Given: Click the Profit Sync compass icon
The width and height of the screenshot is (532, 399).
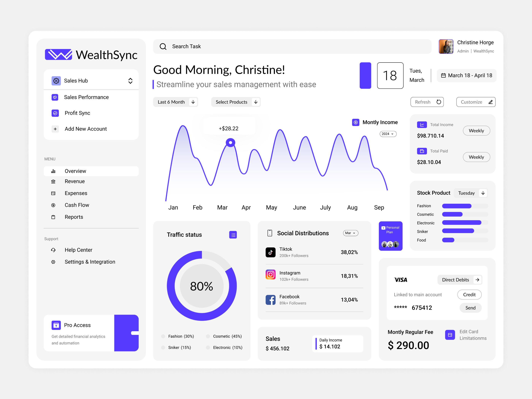Looking at the screenshot, I should (55, 113).
